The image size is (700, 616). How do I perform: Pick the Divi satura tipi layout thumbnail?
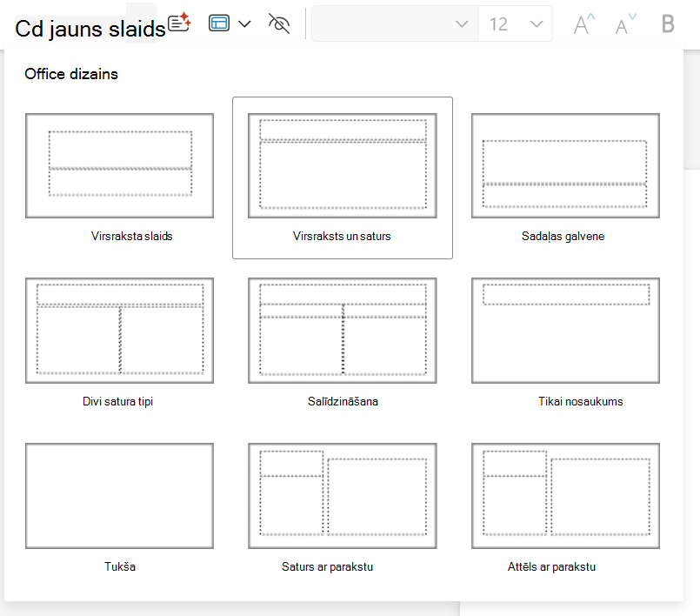click(120, 331)
